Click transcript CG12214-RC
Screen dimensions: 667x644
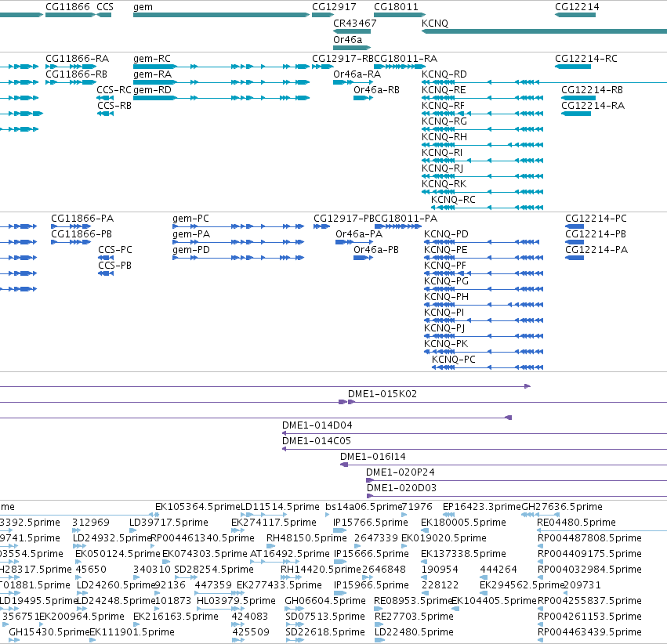point(573,67)
